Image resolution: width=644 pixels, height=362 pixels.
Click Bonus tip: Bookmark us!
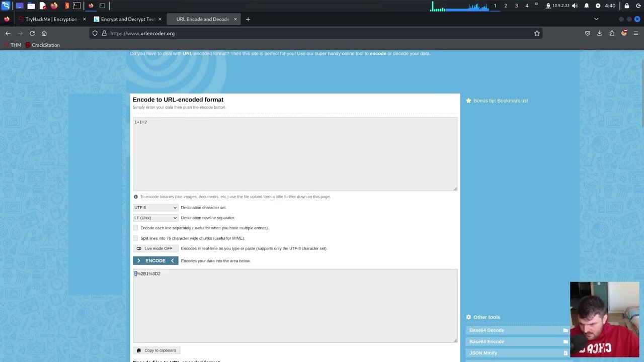(x=497, y=101)
